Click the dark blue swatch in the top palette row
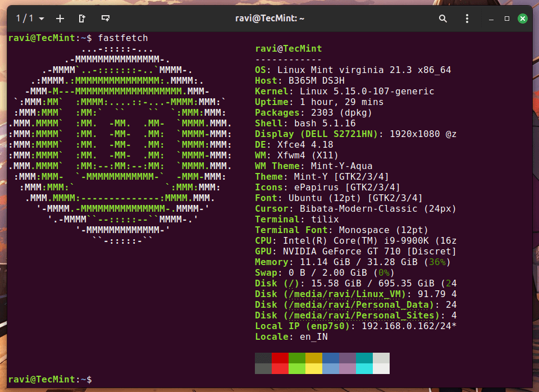The image size is (539, 392). click(330, 358)
